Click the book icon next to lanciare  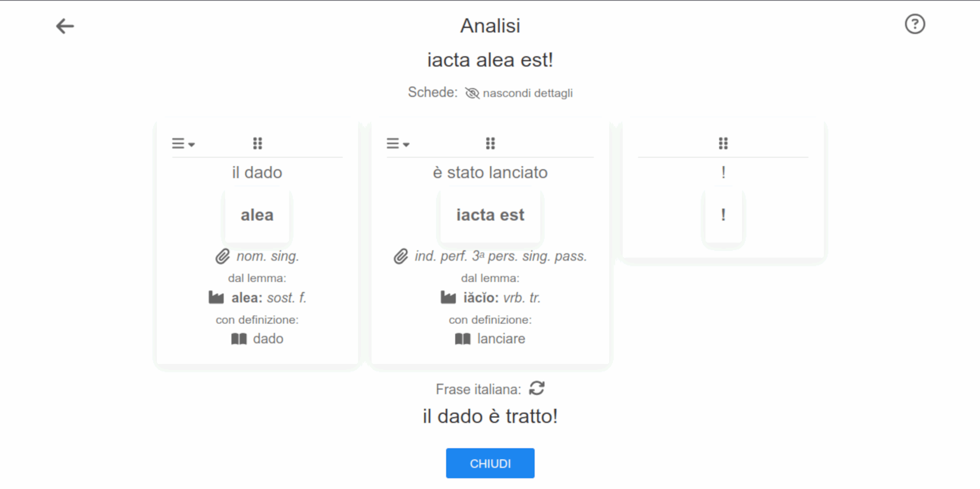tap(463, 339)
